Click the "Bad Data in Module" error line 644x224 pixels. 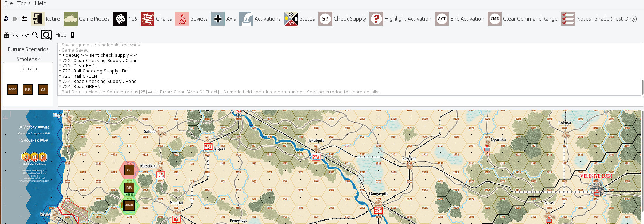219,92
